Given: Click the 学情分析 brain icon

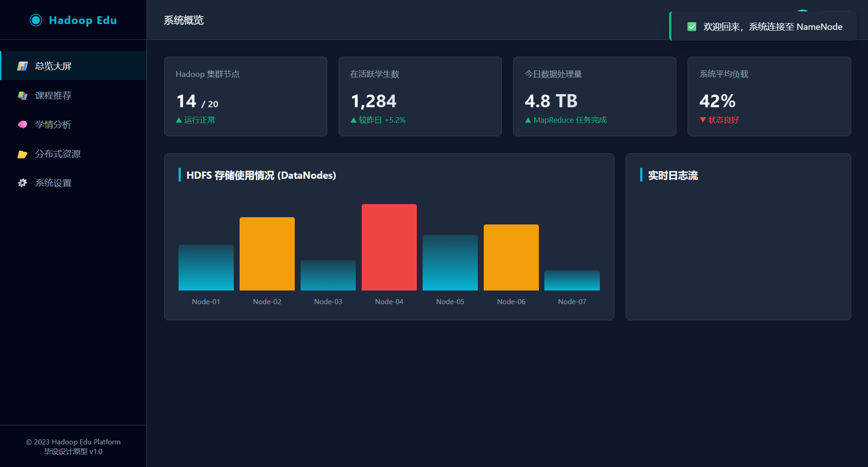Looking at the screenshot, I should [22, 124].
